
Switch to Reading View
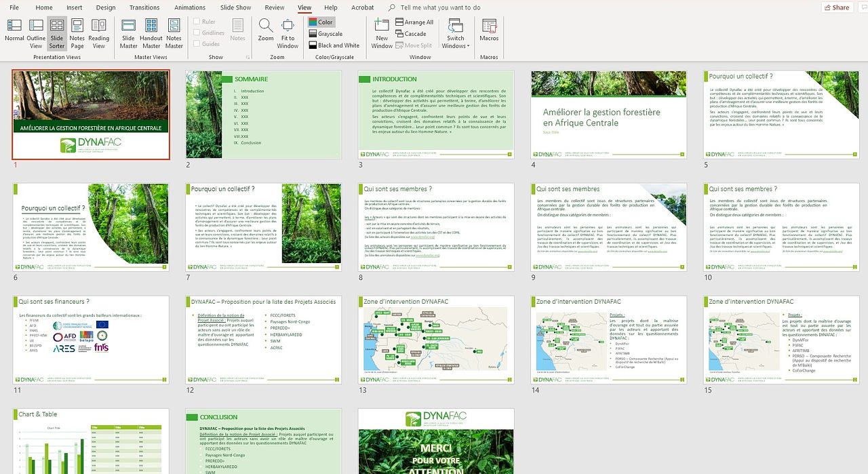pos(99,33)
